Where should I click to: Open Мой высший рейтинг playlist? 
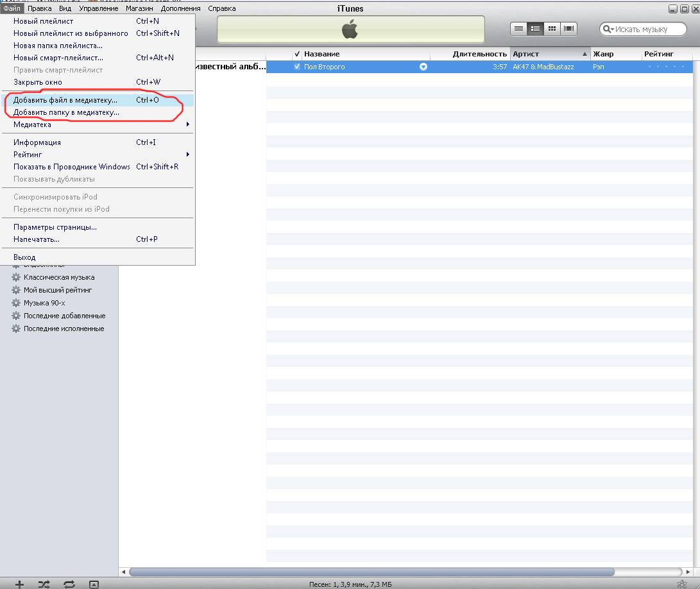point(58,290)
